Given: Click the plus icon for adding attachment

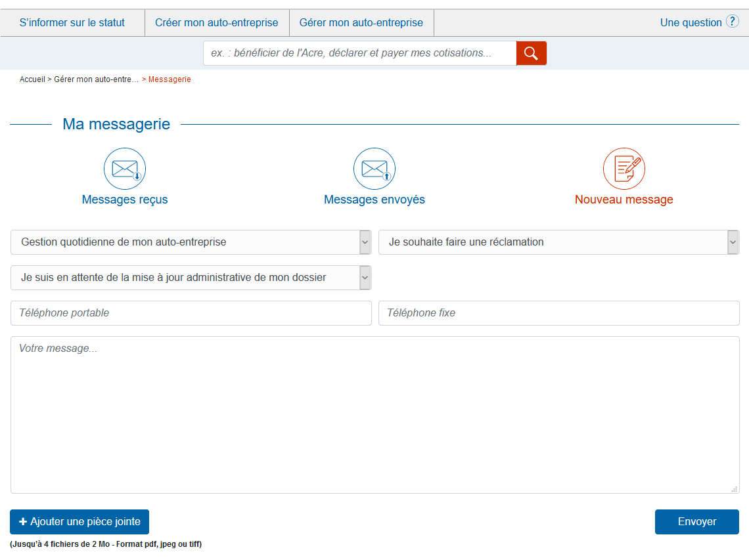Looking at the screenshot, I should [x=23, y=522].
